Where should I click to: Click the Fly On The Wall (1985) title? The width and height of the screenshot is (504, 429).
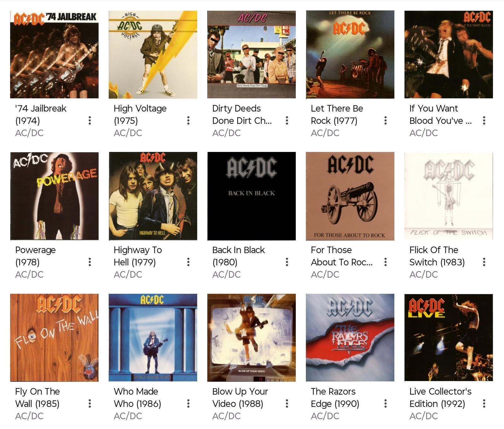pos(37,397)
